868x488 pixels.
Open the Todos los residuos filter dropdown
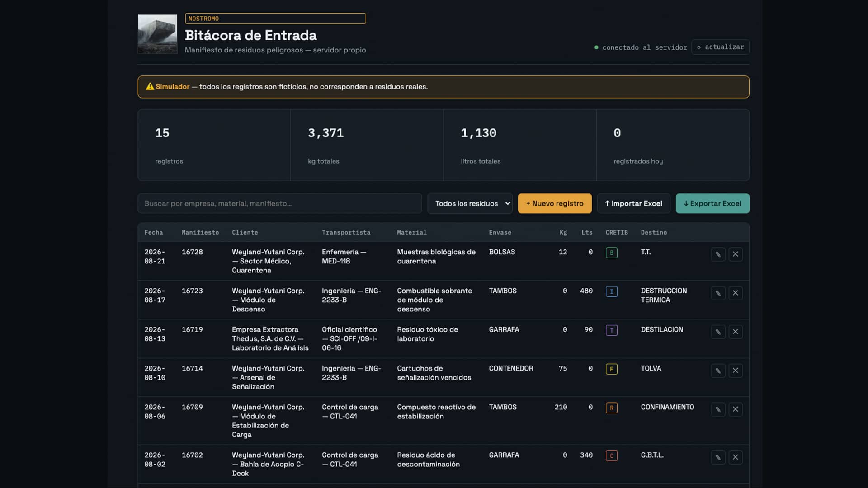coord(470,204)
